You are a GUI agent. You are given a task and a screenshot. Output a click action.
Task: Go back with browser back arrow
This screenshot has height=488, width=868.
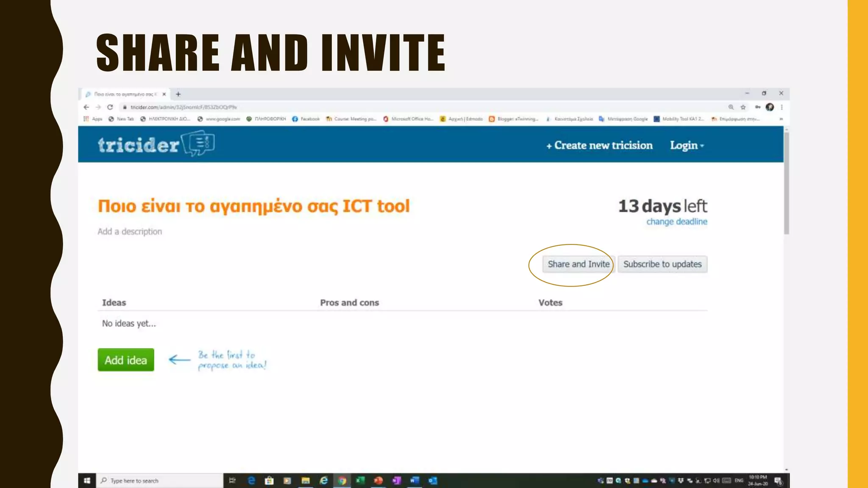(x=86, y=107)
